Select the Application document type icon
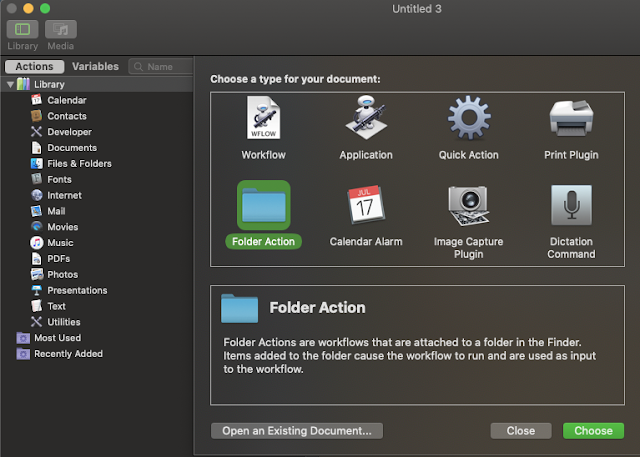Viewport: 640px width, 457px height. pyautogui.click(x=366, y=118)
